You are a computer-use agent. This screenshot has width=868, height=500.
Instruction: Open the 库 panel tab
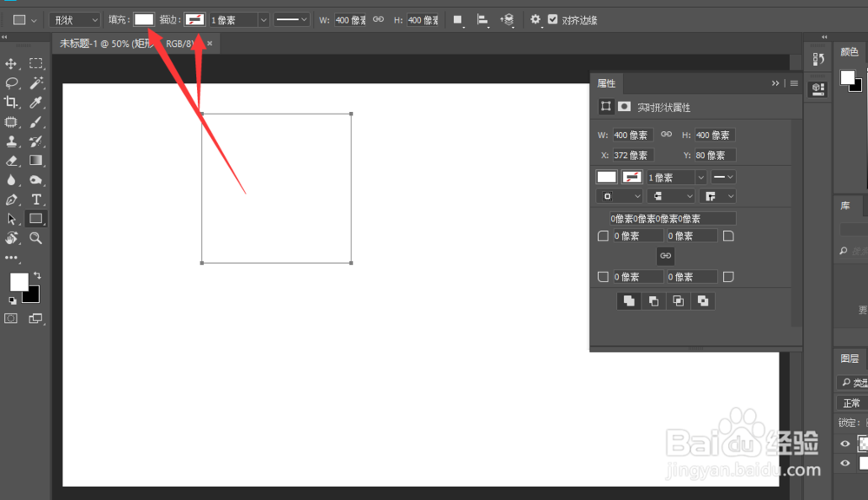(845, 206)
